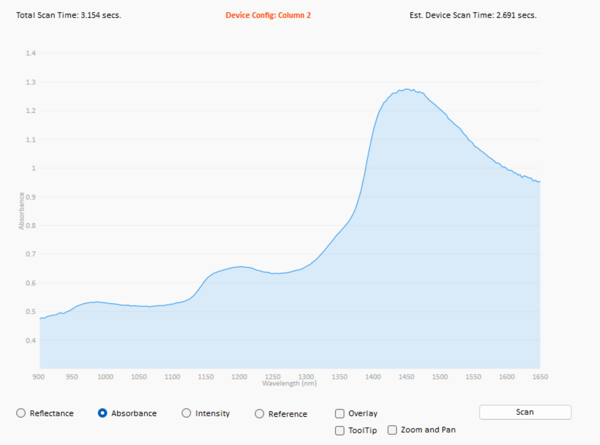Enable Zoom and Pan checkbox
Viewport: 600px width, 445px height.
pyautogui.click(x=392, y=430)
